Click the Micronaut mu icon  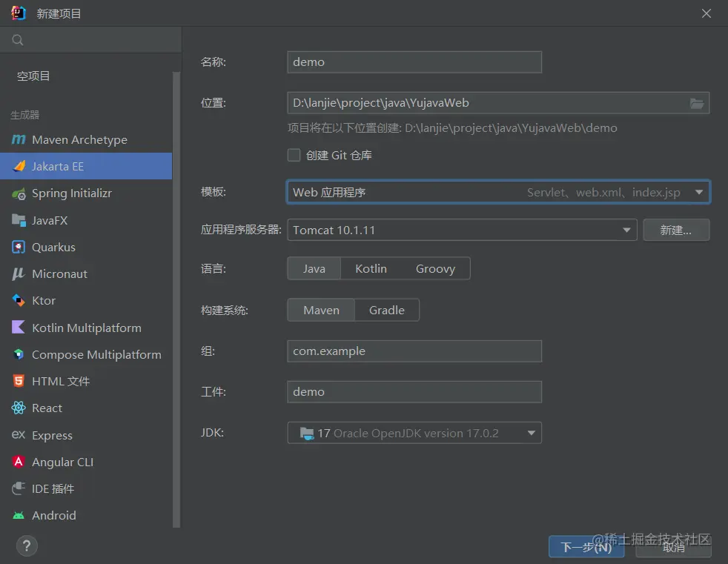click(x=19, y=274)
